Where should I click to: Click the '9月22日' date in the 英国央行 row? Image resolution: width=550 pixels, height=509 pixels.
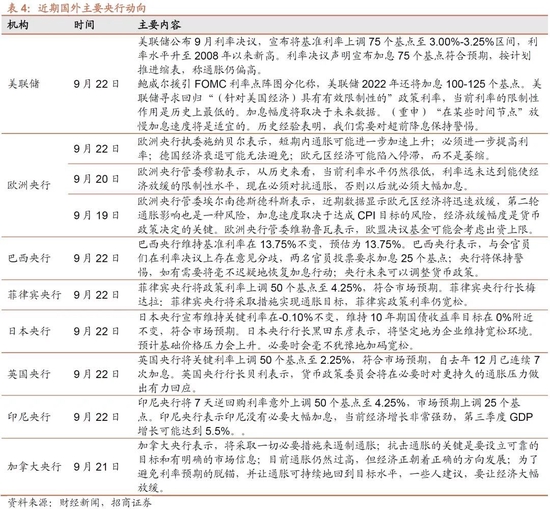[x=96, y=374]
